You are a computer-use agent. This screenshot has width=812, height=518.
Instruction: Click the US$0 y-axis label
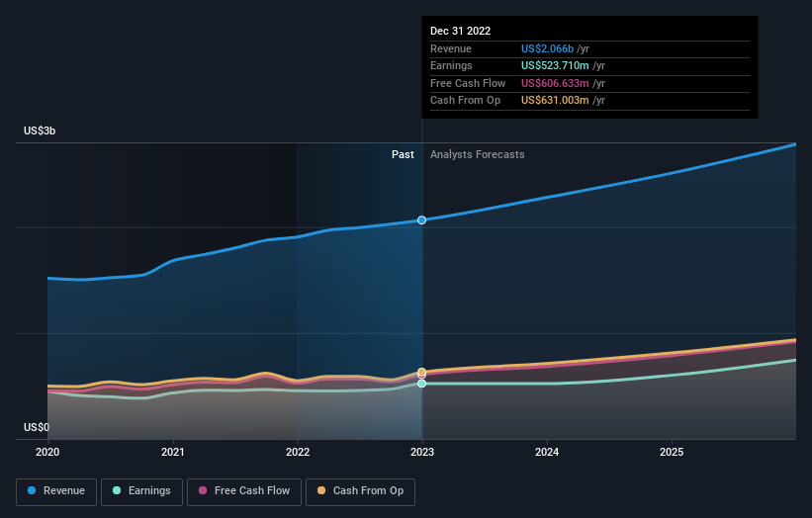click(x=37, y=427)
